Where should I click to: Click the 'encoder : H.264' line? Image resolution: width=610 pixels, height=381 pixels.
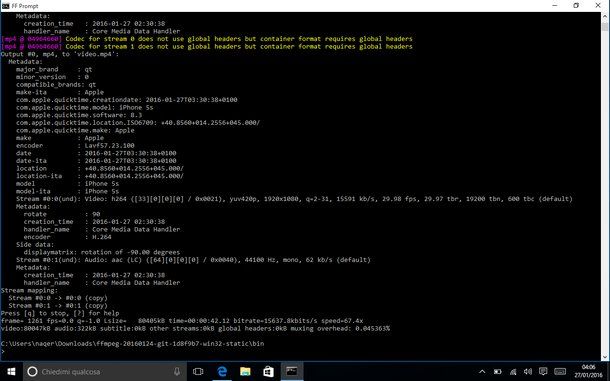point(67,237)
